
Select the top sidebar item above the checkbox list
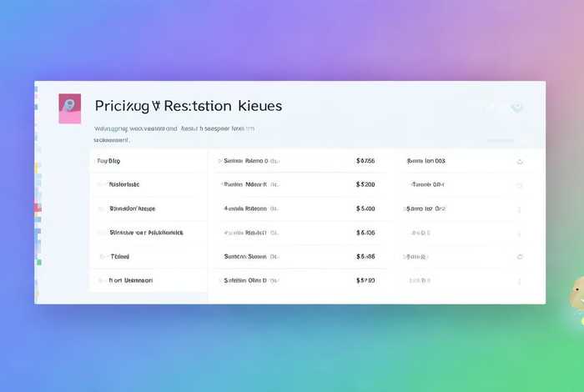(x=108, y=161)
